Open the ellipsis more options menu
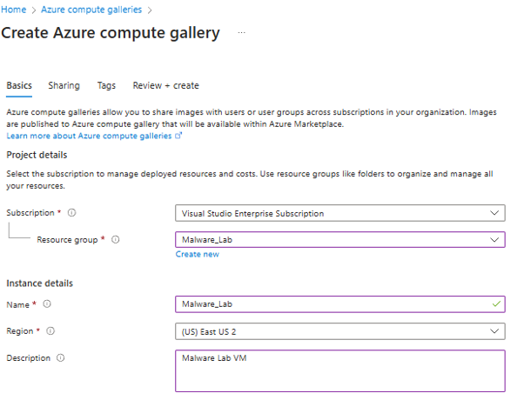524x420 pixels. (241, 33)
